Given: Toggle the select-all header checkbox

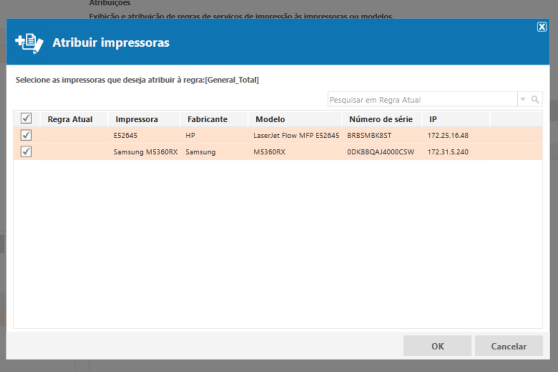Looking at the screenshot, I should pos(26,119).
